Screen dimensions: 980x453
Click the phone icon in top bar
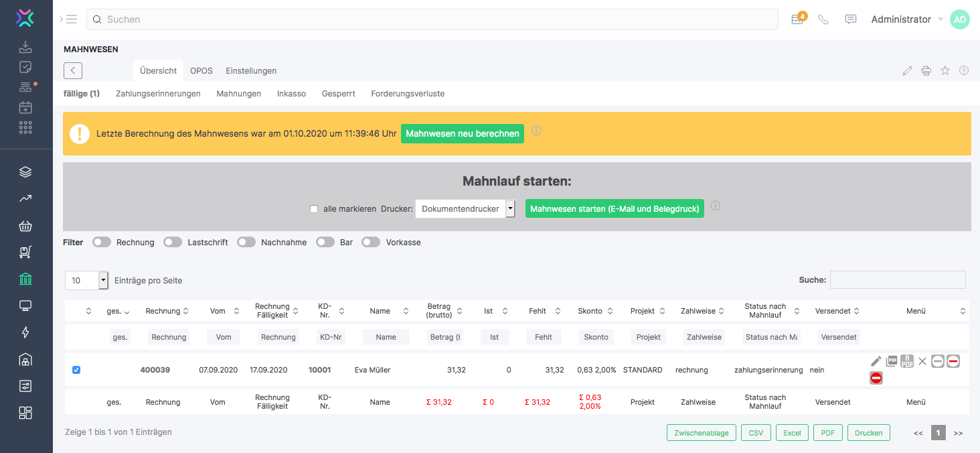pos(823,19)
